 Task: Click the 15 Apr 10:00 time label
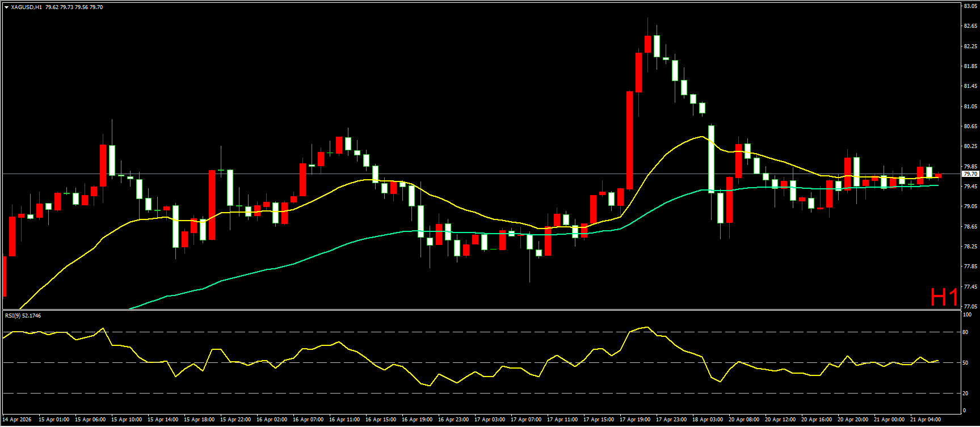coord(127,420)
